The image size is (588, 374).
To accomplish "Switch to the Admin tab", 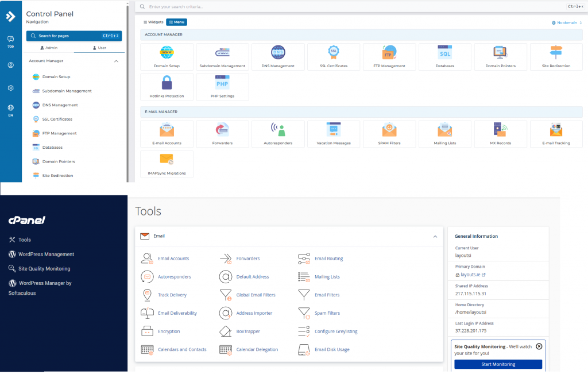I will pos(49,48).
